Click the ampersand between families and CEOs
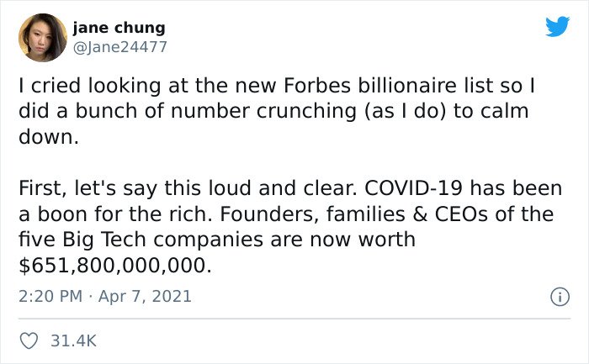 pyautogui.click(x=420, y=214)
